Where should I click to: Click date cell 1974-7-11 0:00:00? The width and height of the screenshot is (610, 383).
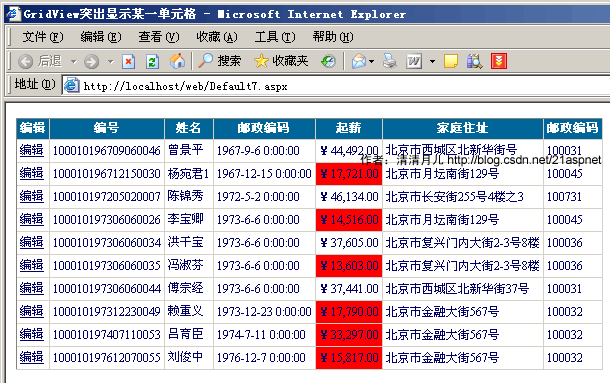264,334
